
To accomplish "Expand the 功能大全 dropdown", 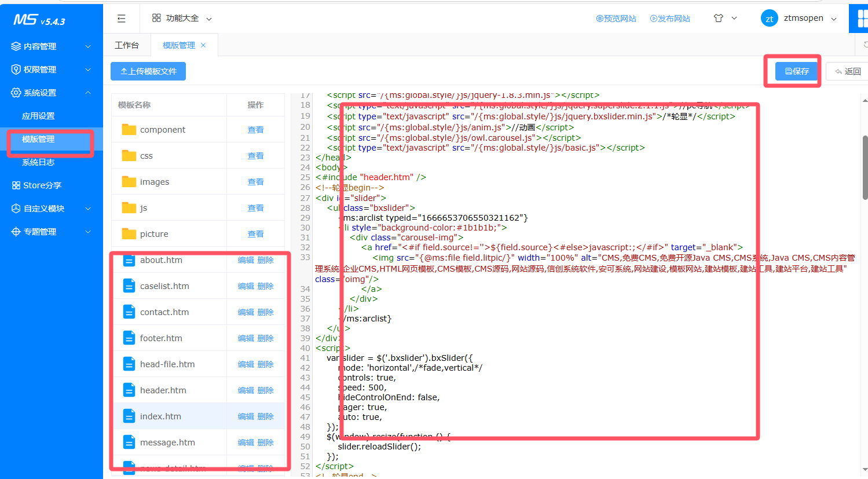I will (x=182, y=19).
